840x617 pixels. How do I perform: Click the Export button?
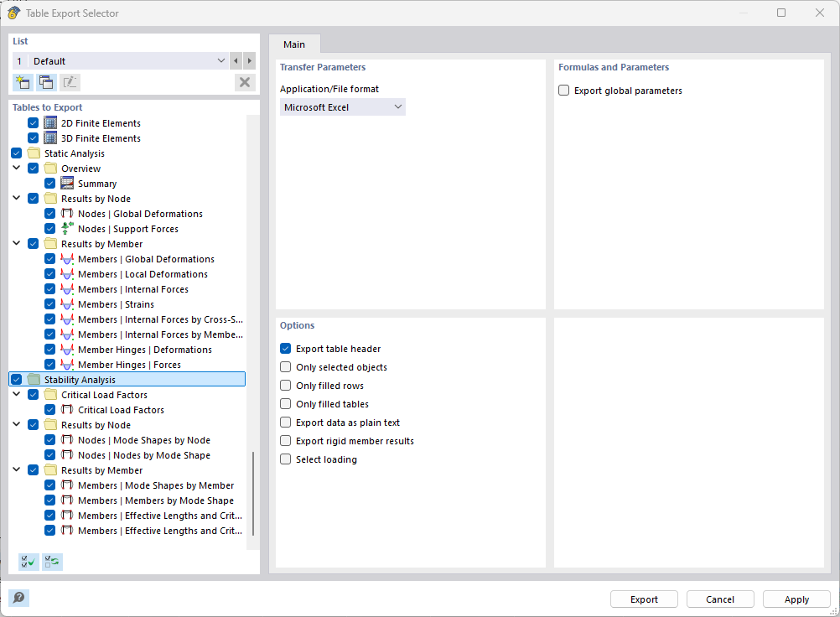[x=644, y=599]
